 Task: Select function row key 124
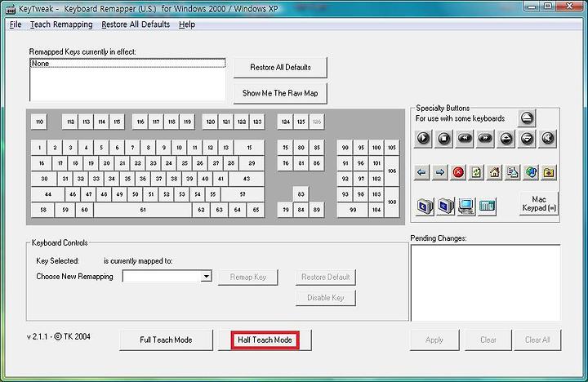tap(286, 122)
